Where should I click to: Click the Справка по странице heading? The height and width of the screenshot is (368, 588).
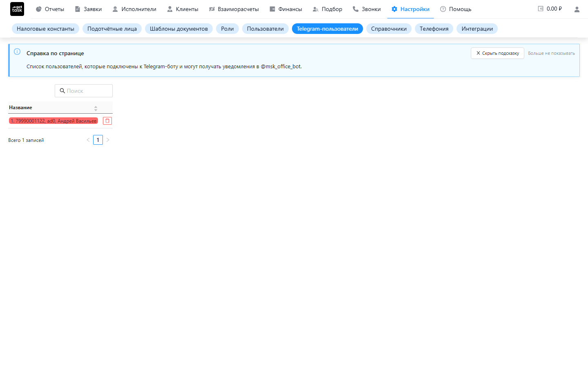pos(55,53)
